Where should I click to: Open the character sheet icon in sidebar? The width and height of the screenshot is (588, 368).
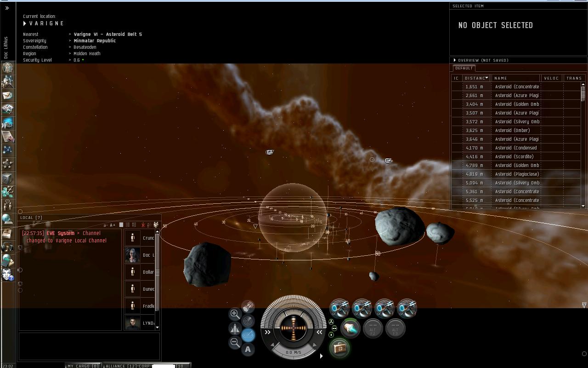pyautogui.click(x=7, y=68)
